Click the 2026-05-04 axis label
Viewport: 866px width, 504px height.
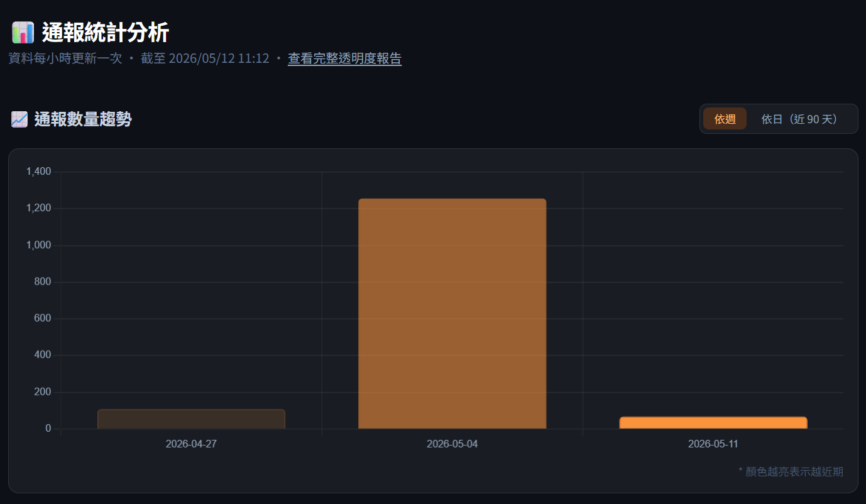coord(452,444)
